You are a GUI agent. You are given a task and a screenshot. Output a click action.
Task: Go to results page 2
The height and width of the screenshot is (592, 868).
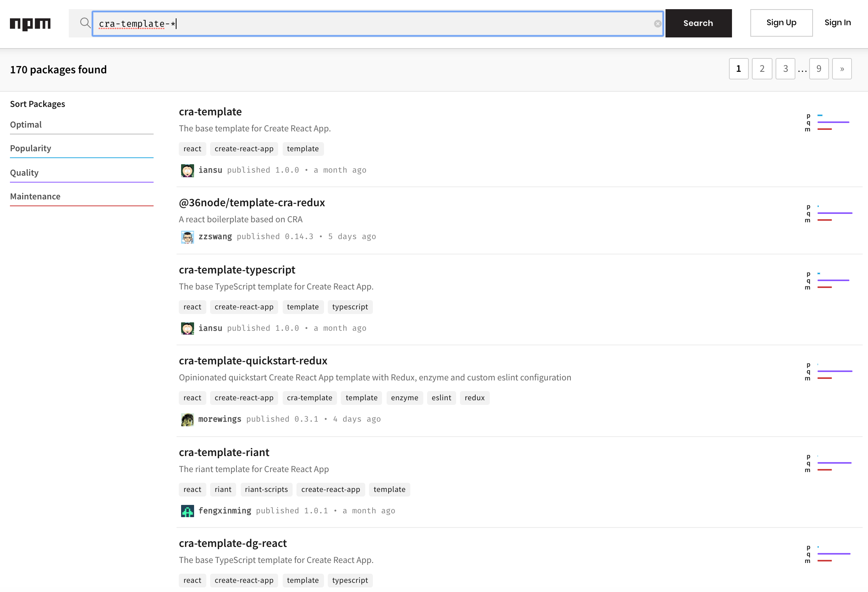pyautogui.click(x=762, y=69)
